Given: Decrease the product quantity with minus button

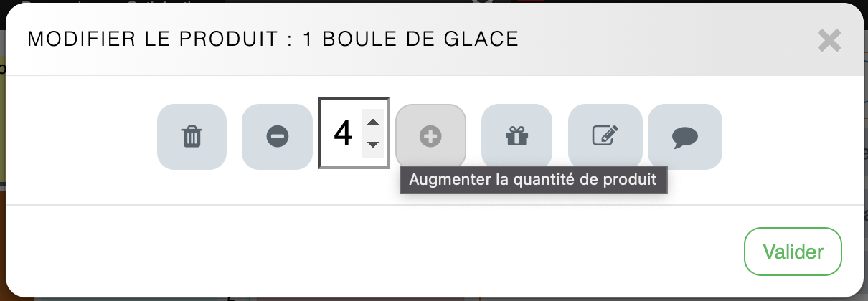Looking at the screenshot, I should (277, 137).
